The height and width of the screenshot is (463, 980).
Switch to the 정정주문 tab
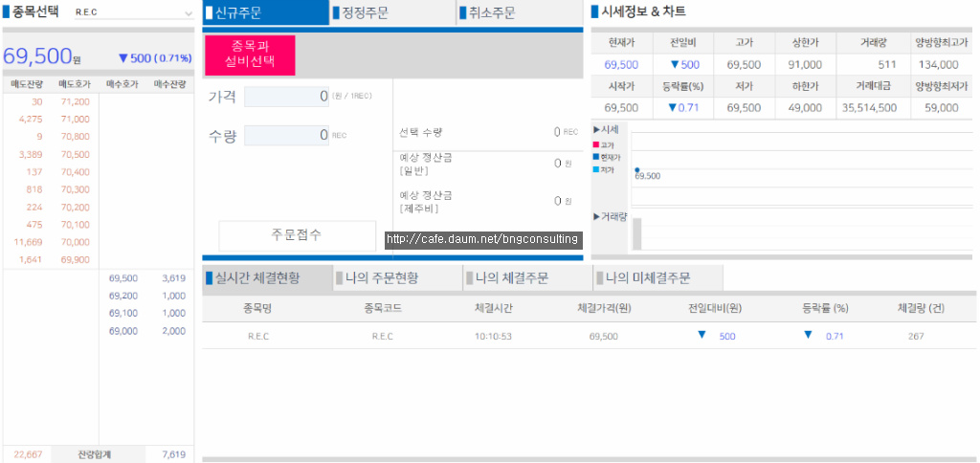pyautogui.click(x=392, y=12)
